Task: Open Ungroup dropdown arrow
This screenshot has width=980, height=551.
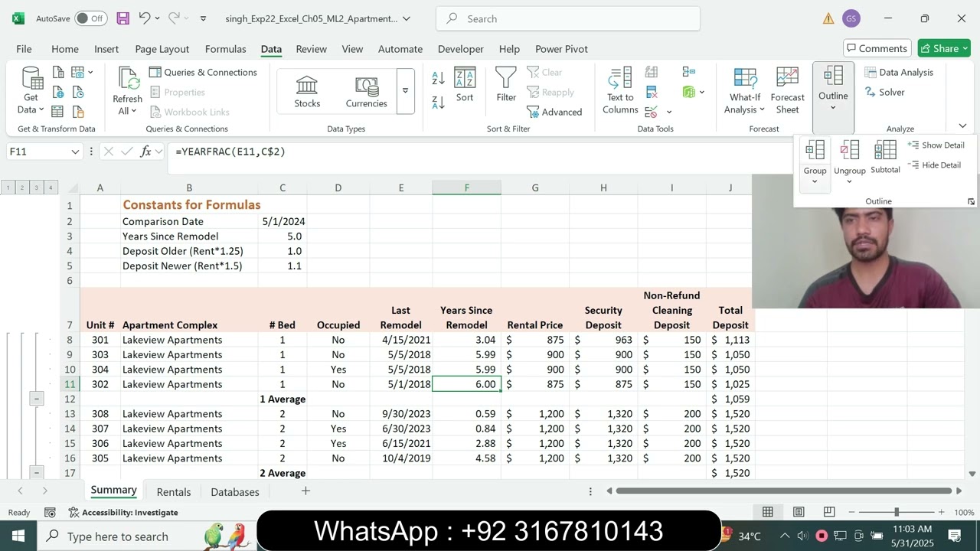Action: pos(850,182)
